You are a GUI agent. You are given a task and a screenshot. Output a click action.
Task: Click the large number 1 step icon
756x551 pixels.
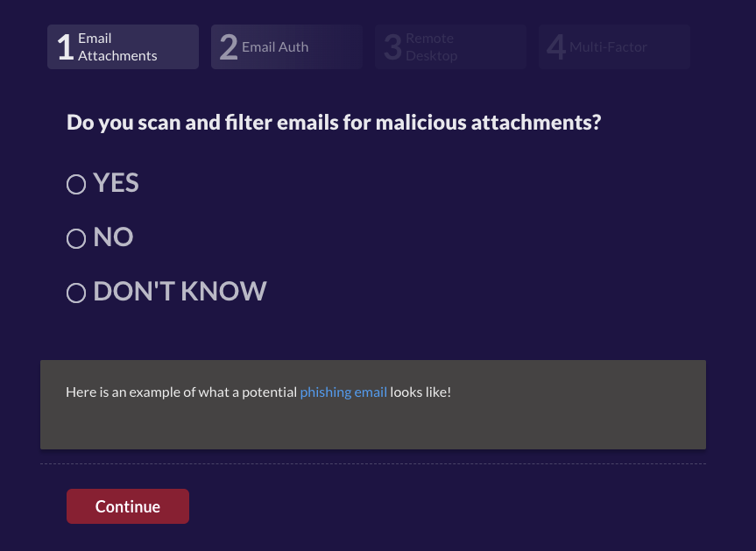coord(65,47)
